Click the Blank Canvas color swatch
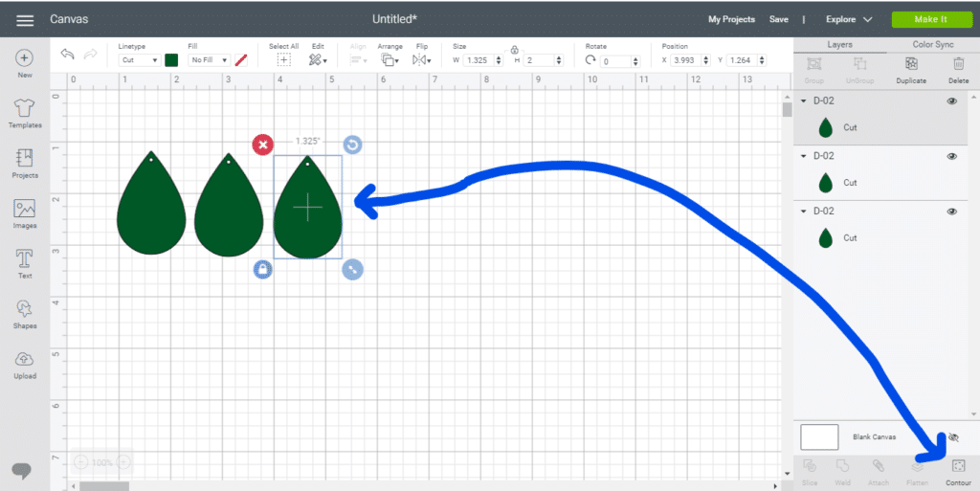Image resolution: width=980 pixels, height=491 pixels. coord(819,437)
